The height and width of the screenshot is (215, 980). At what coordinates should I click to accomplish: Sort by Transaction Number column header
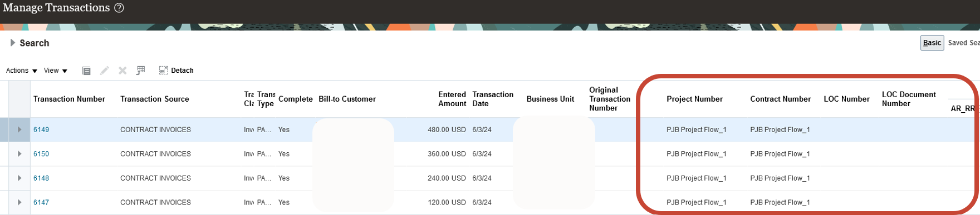pyautogui.click(x=69, y=99)
